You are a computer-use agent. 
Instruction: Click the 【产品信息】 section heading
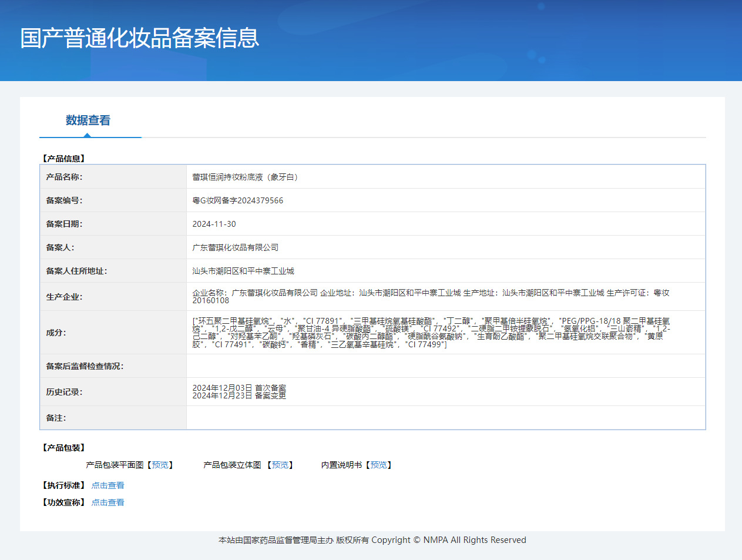click(x=64, y=159)
